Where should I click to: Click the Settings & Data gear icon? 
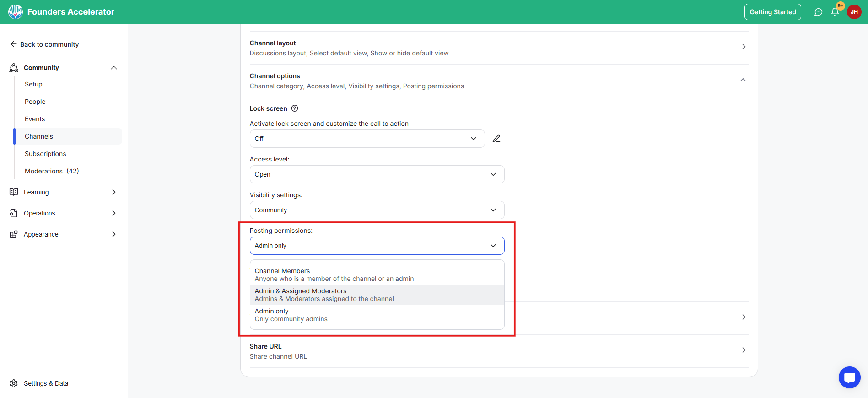(x=14, y=383)
